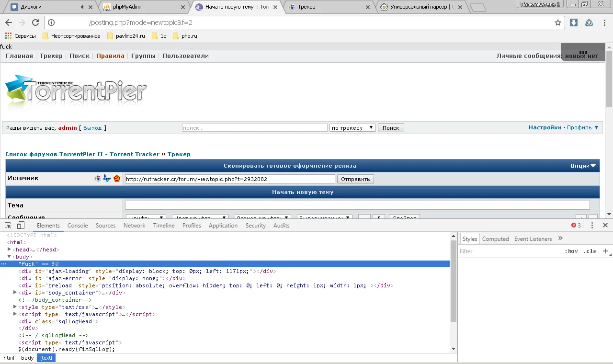Image resolution: width=613 pixels, height=364 pixels.
Task: Toggle the DevTools device toolbar icon
Action: tap(21, 225)
